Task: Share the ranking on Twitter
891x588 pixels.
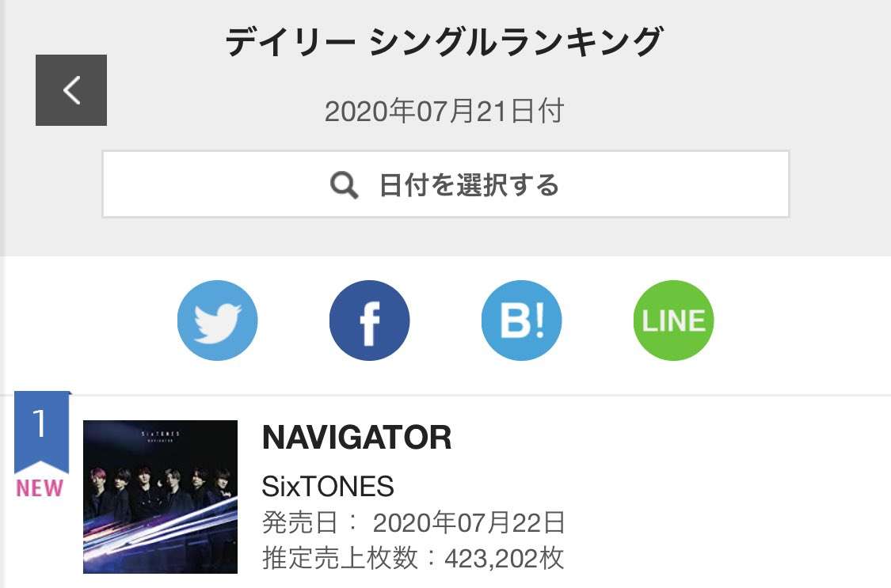Action: [217, 320]
